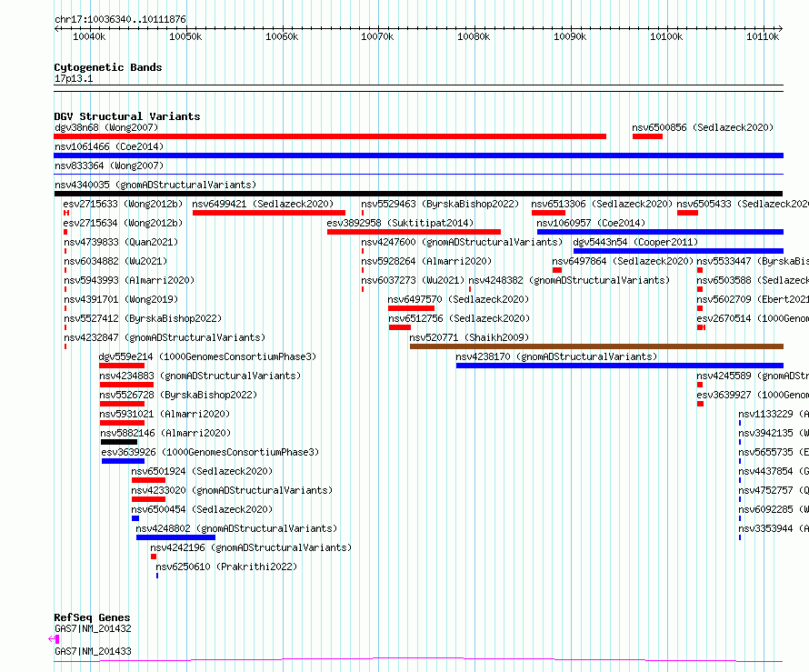Screen dimensions: 809x672
Task: Click the nsv6092285 variant label
Action: 774,509
